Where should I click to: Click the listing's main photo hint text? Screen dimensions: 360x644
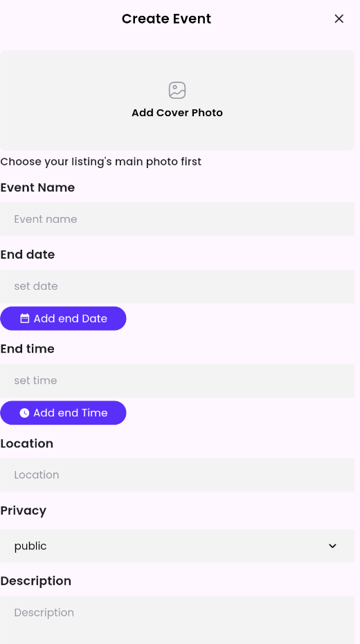click(x=100, y=162)
